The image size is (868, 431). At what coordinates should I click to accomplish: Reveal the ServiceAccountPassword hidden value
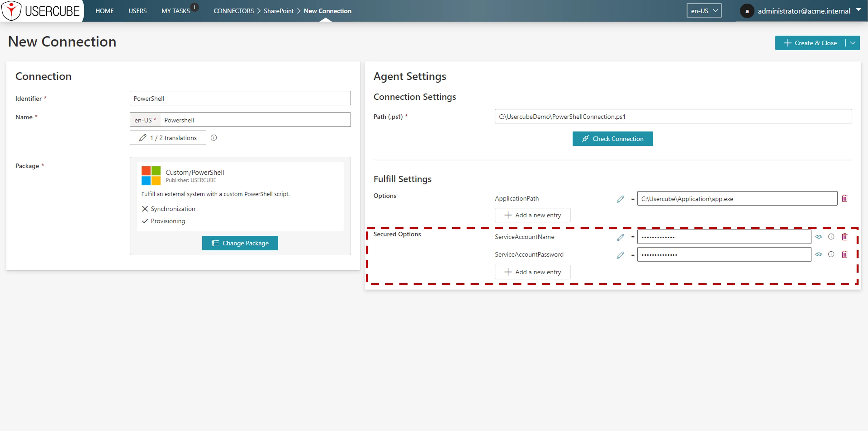coord(818,254)
